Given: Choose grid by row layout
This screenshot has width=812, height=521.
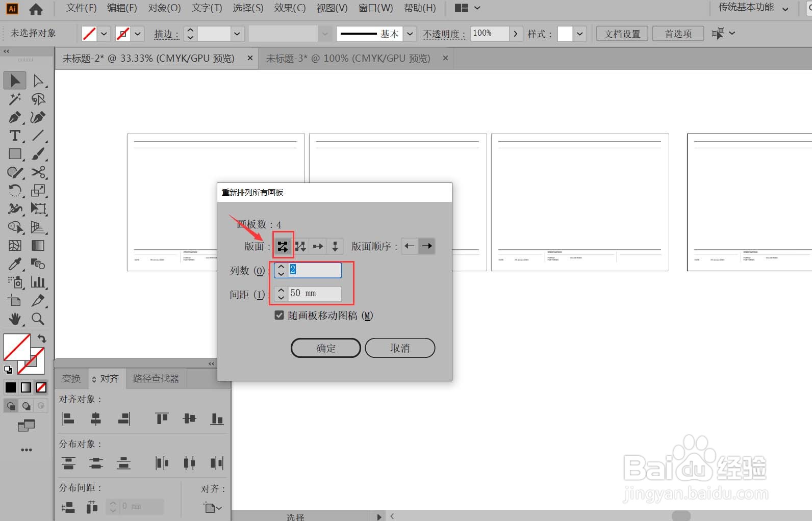Looking at the screenshot, I should click(x=283, y=246).
